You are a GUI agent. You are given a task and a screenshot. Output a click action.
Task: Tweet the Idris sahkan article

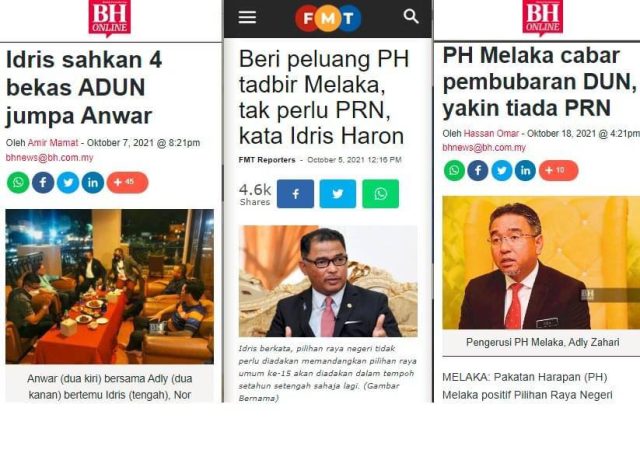tap(68, 182)
